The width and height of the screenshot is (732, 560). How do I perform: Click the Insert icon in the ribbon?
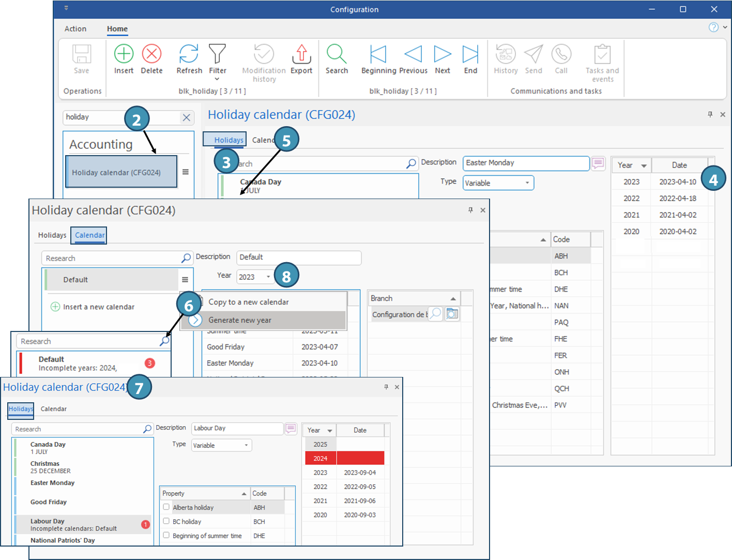[x=124, y=54]
